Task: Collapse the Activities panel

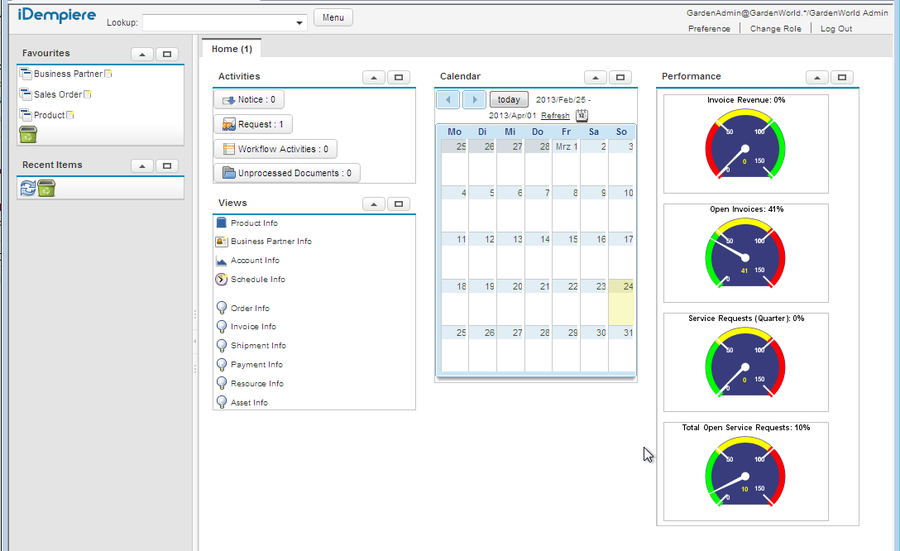Action: click(373, 77)
